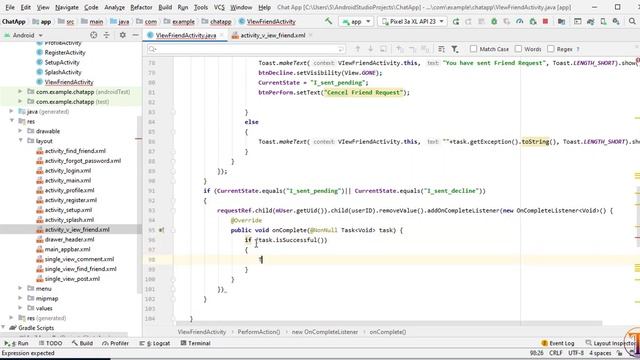Image resolution: width=640 pixels, height=360 pixels.
Task: Open the SDK Manager icon
Action: pos(616,21)
